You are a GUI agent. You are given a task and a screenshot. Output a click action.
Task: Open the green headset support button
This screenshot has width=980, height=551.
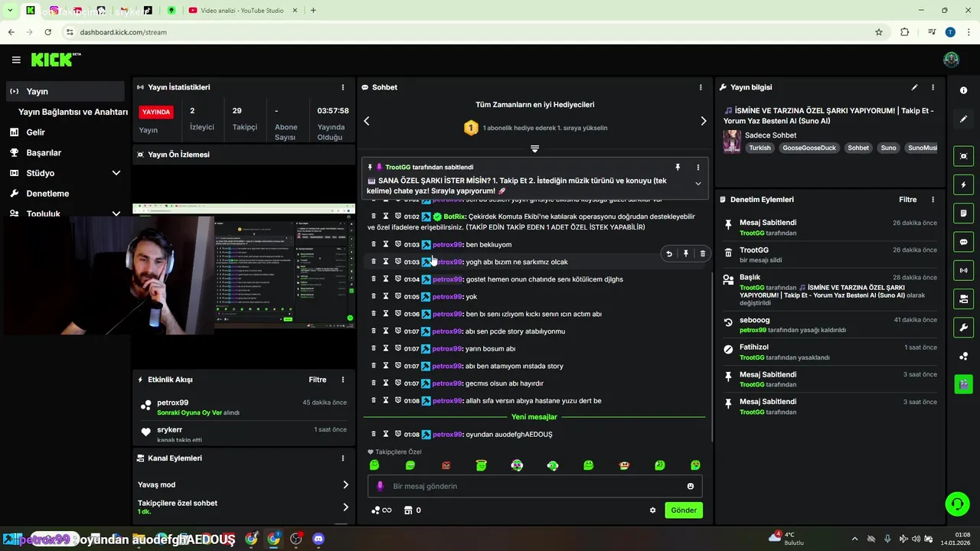point(957,504)
